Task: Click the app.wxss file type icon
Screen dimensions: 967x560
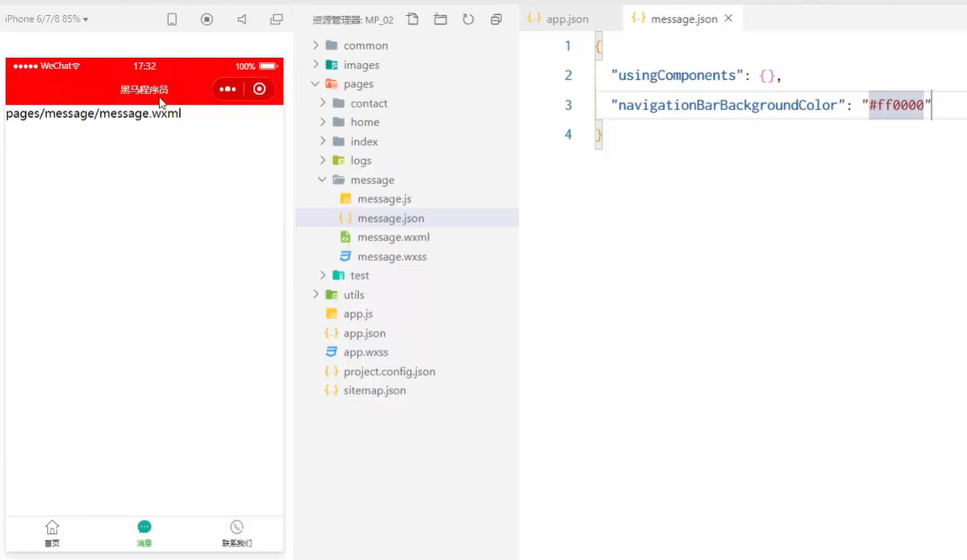Action: (332, 351)
